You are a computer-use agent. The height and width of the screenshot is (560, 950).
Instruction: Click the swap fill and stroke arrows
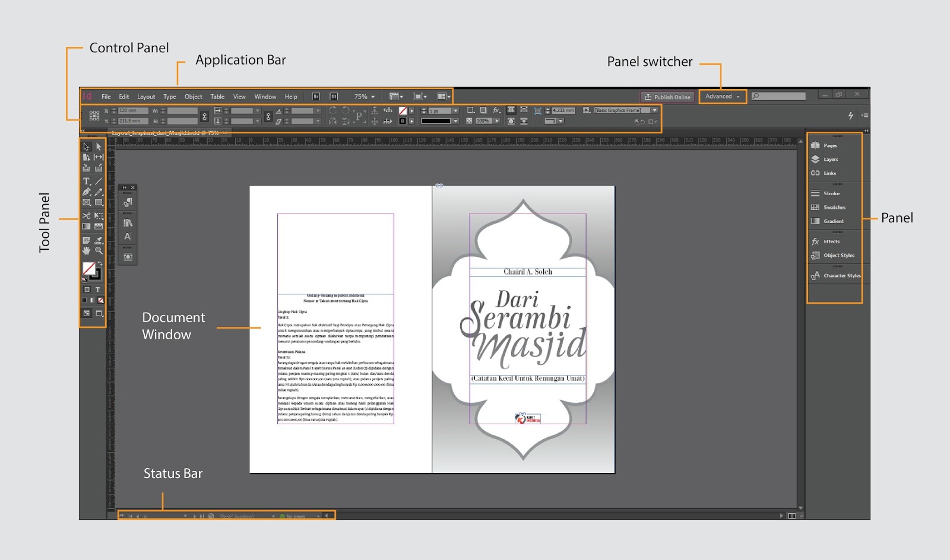point(100,263)
